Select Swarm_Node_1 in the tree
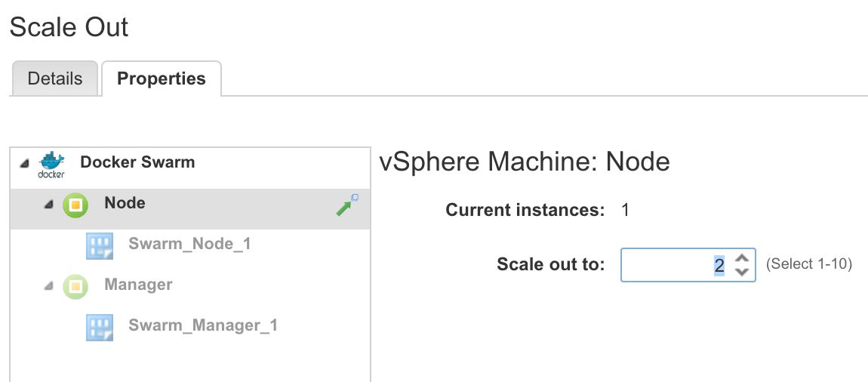 coord(189,244)
